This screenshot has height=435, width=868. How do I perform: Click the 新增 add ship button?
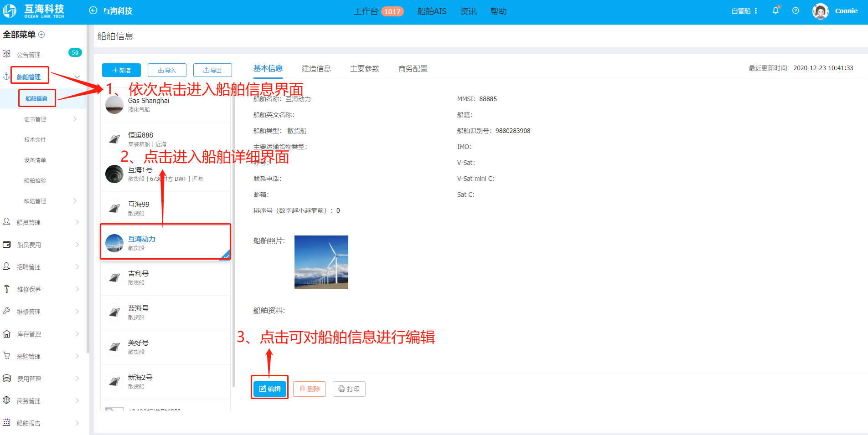(121, 70)
